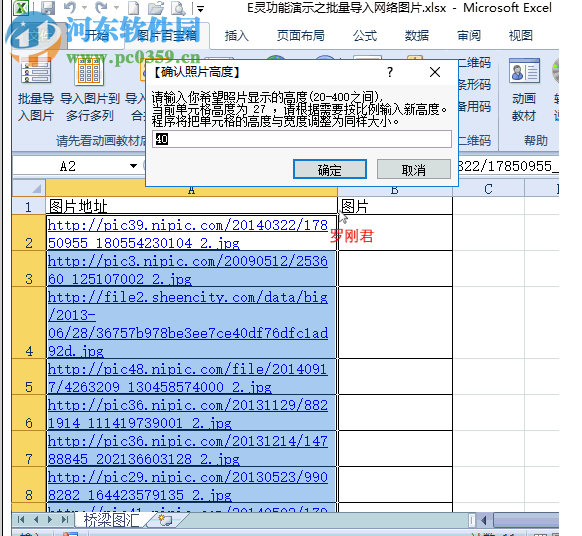This screenshot has width=582, height=536.
Task: Click the New document icon
Action: [134, 7]
